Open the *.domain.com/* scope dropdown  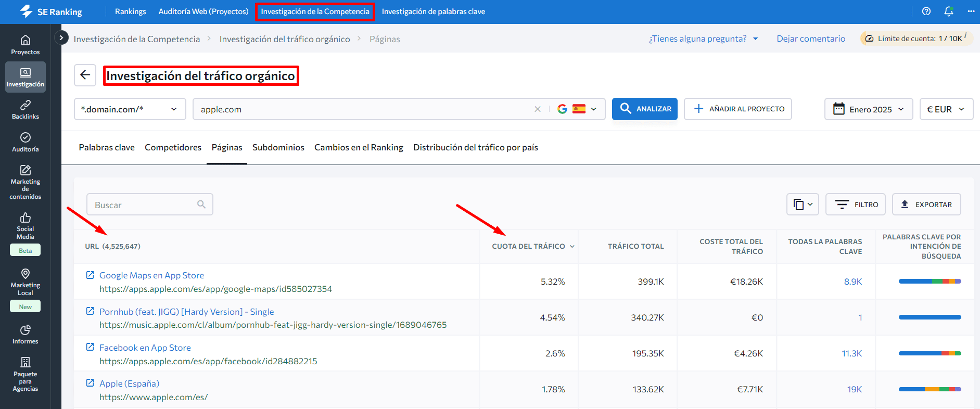[x=130, y=109]
